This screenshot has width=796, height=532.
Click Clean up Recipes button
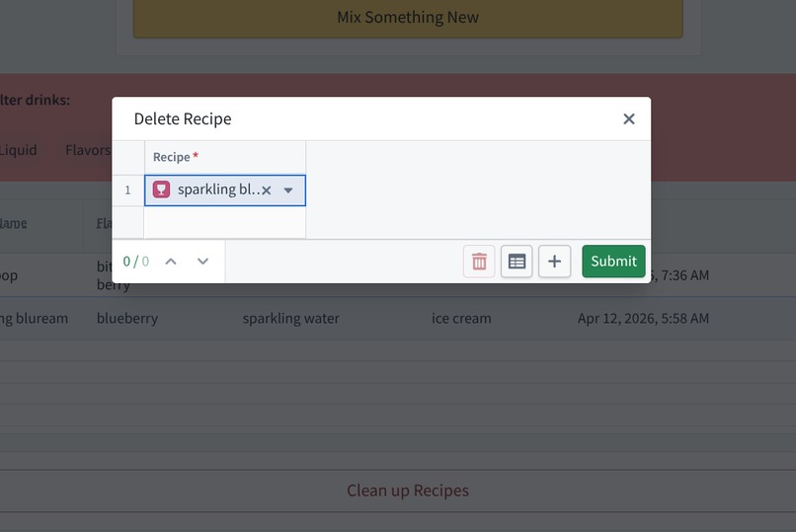(x=408, y=491)
